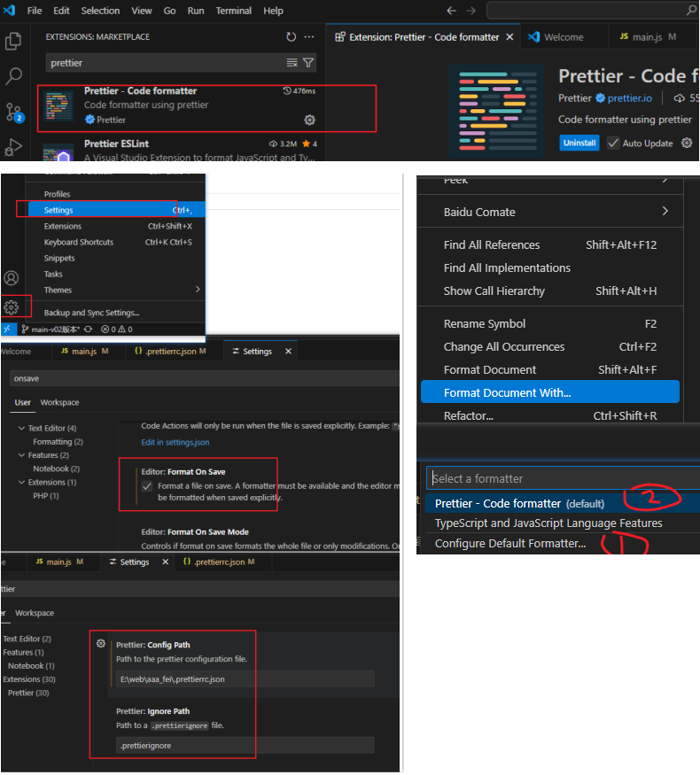The width and height of the screenshot is (700, 775).
Task: Select Formatting (2) in settings tree
Action: (x=58, y=441)
